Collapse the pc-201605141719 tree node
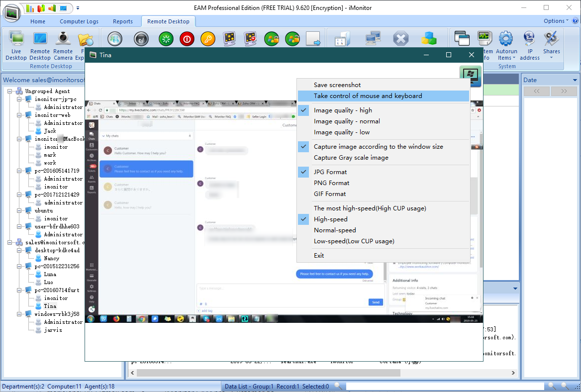The height and width of the screenshot is (392, 581). [19, 171]
